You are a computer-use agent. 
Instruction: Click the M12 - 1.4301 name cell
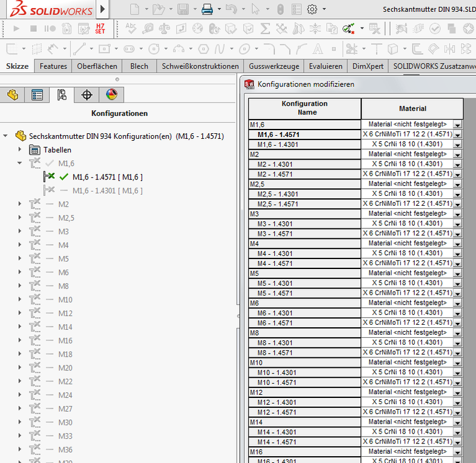[x=304, y=402]
